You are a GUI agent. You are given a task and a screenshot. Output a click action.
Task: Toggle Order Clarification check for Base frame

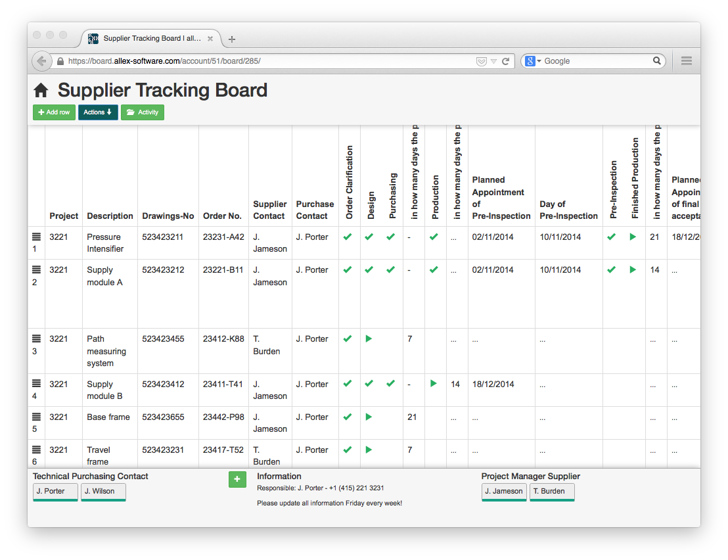tap(348, 417)
